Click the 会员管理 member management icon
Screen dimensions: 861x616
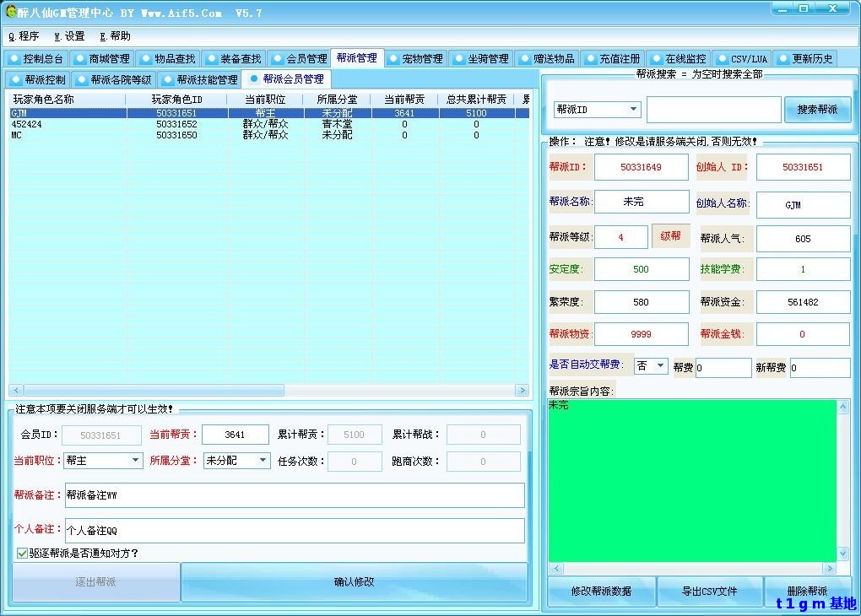click(276, 58)
